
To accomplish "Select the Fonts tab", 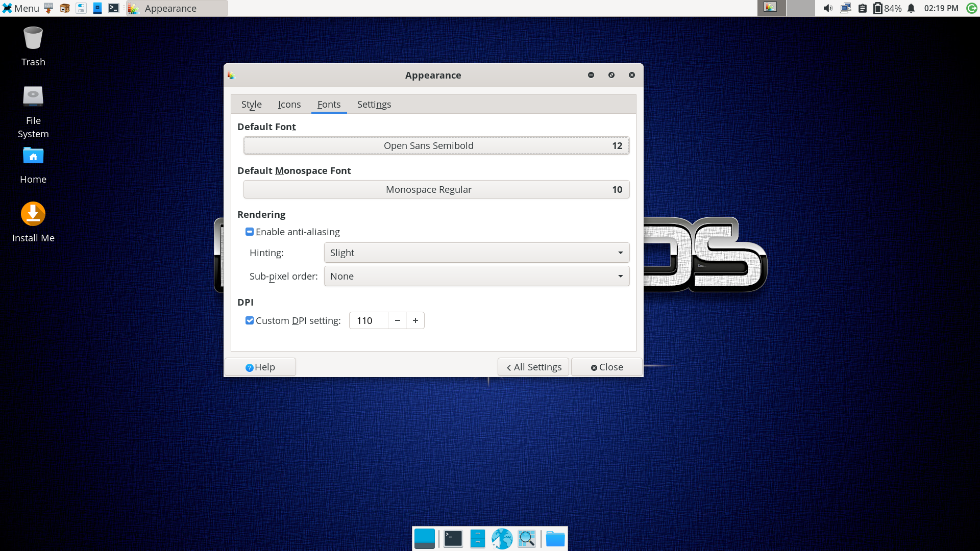I will pyautogui.click(x=329, y=104).
